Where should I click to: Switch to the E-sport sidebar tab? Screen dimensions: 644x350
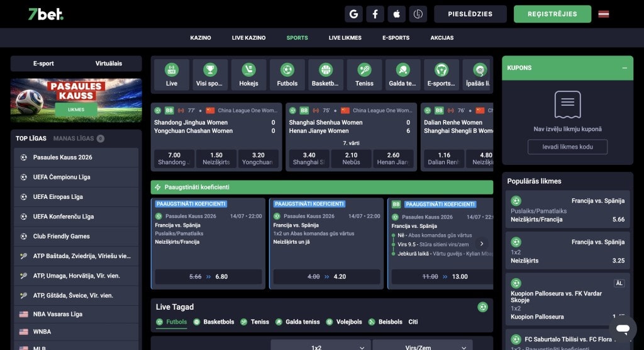click(43, 64)
